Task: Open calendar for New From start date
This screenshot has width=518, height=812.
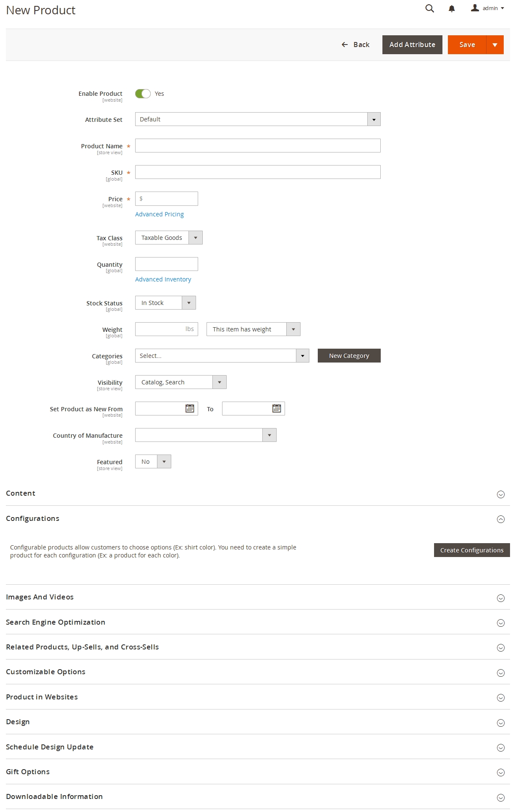Action: [x=190, y=408]
